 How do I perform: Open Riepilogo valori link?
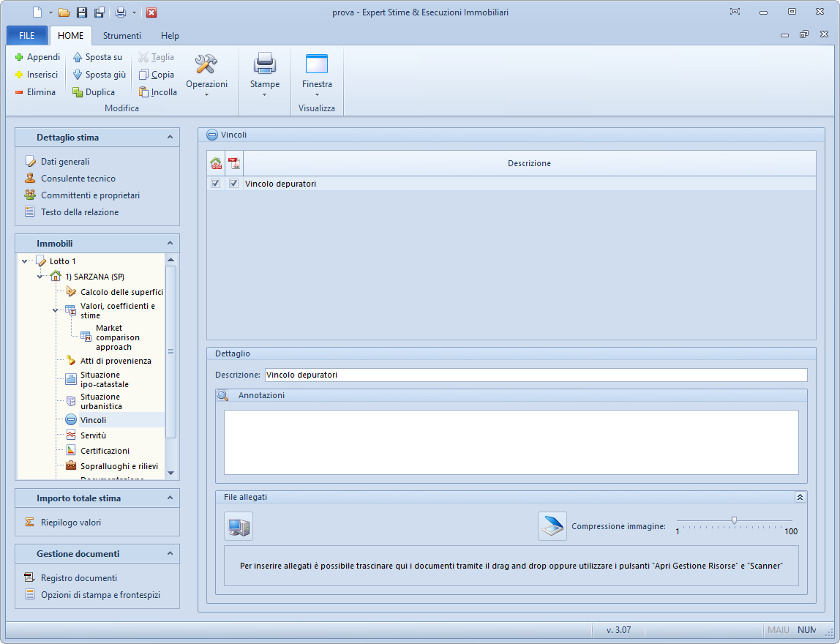70,523
